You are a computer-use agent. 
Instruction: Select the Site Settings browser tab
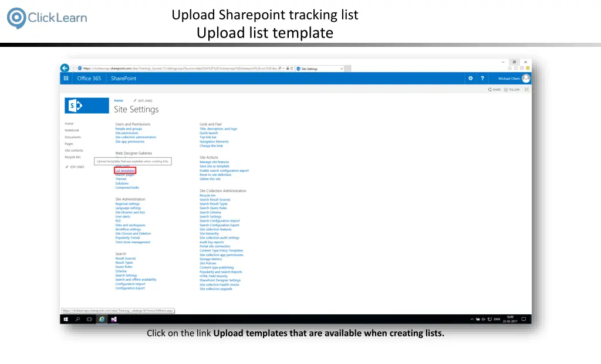pyautogui.click(x=320, y=69)
